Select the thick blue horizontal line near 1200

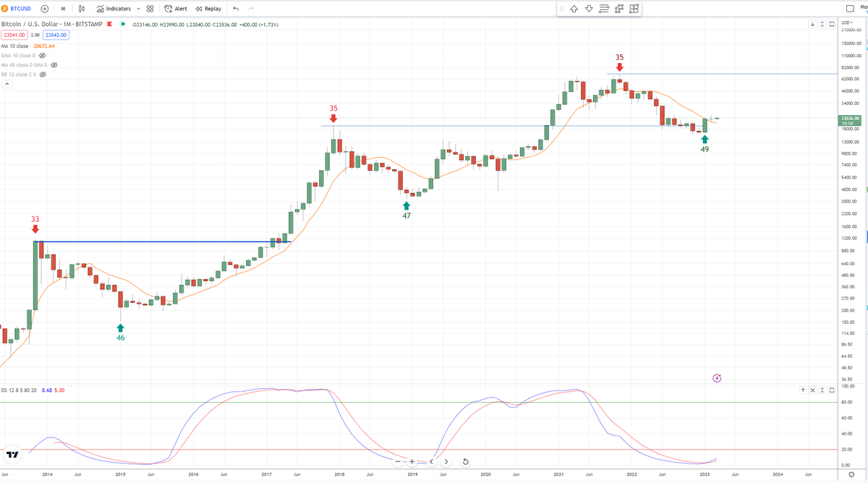coord(163,241)
